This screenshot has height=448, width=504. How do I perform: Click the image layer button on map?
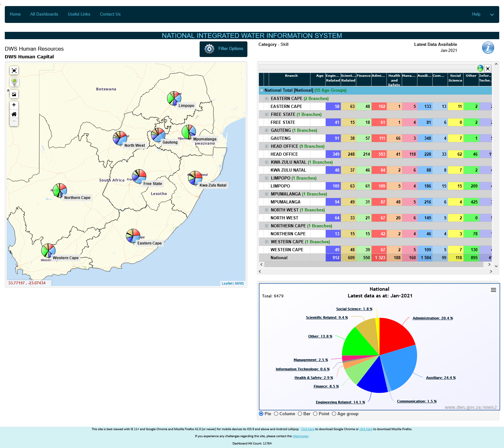(14, 94)
